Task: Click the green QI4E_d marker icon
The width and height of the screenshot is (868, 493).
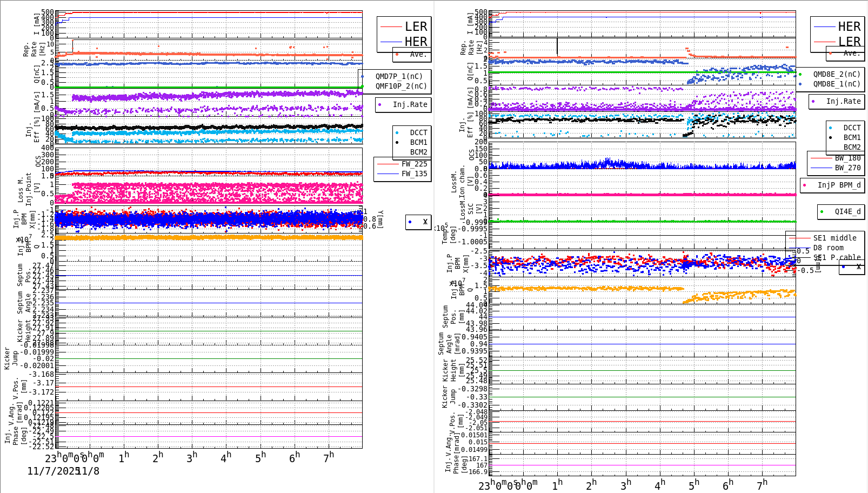Action: [822, 211]
